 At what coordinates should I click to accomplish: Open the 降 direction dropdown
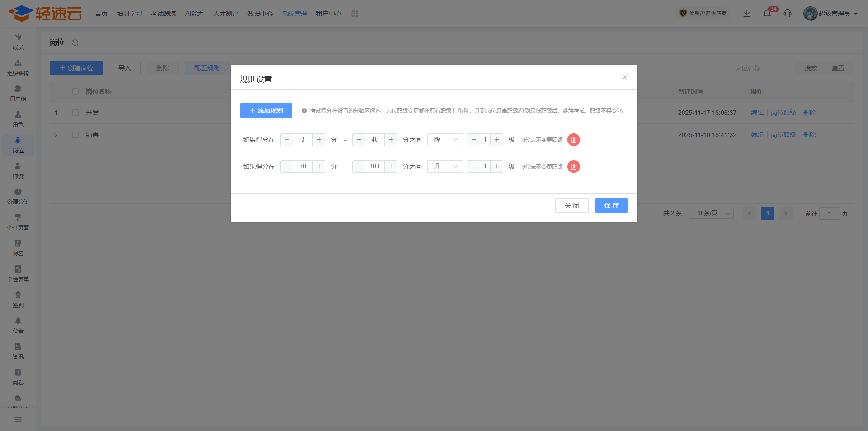(445, 140)
